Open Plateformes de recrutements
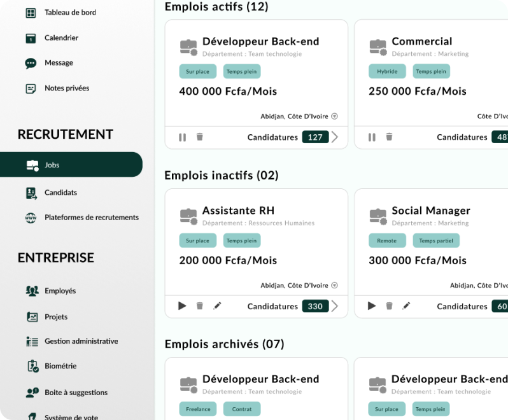The width and height of the screenshot is (508, 420). point(92,218)
